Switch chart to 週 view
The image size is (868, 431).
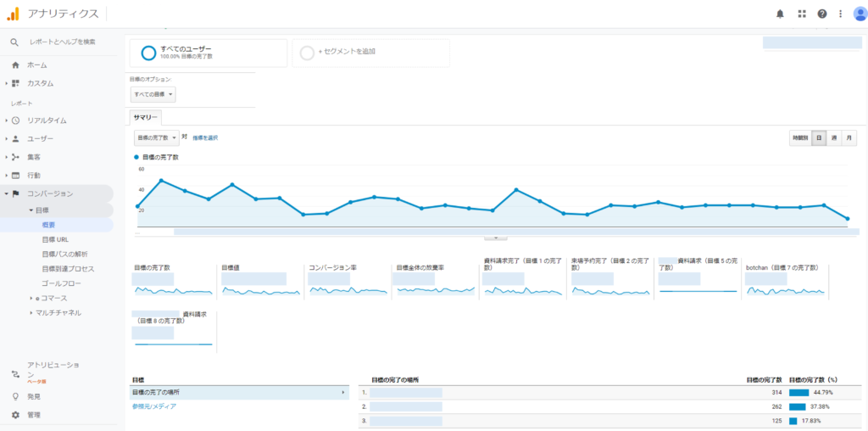click(x=834, y=137)
